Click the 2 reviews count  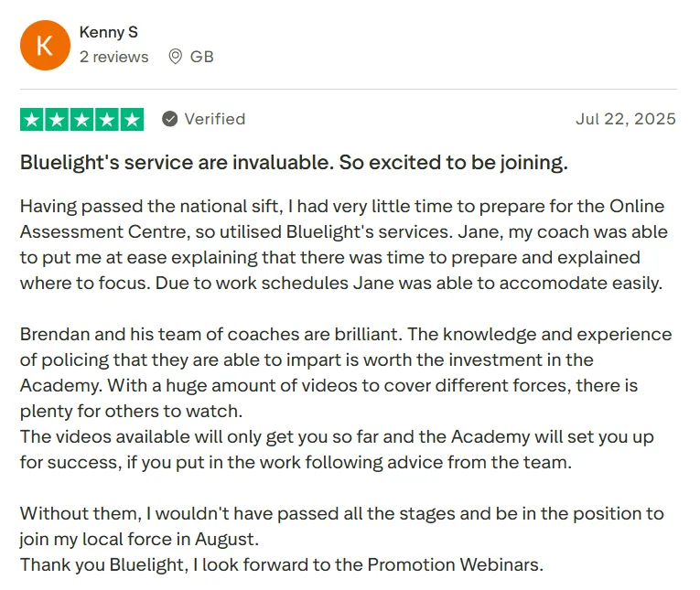pos(113,57)
